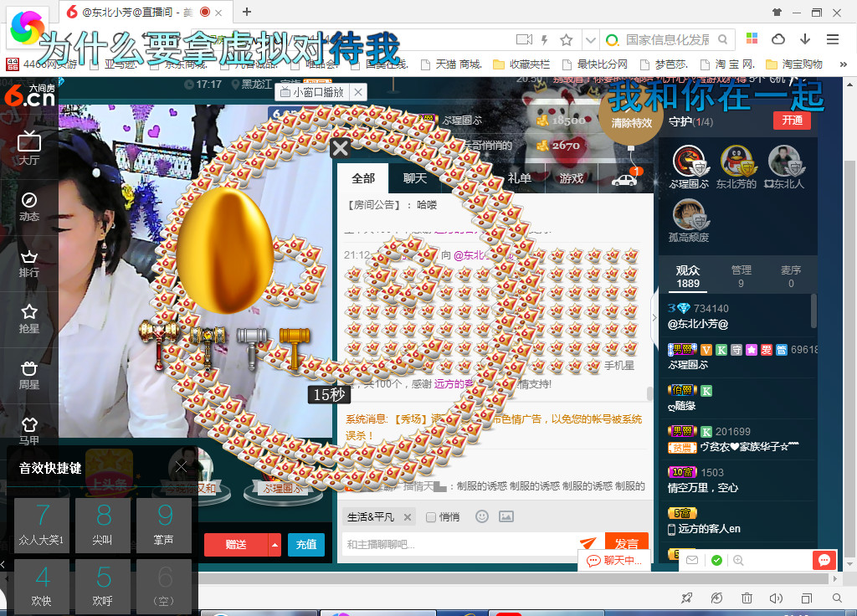Open the browser hamburger menu
The height and width of the screenshot is (616, 857).
(833, 39)
